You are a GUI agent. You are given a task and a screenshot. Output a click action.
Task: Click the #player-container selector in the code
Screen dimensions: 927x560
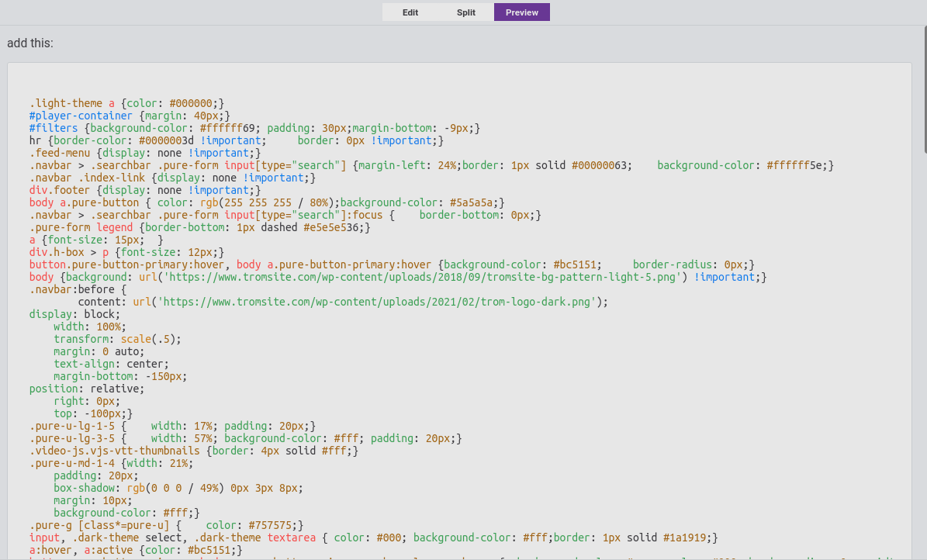(81, 116)
